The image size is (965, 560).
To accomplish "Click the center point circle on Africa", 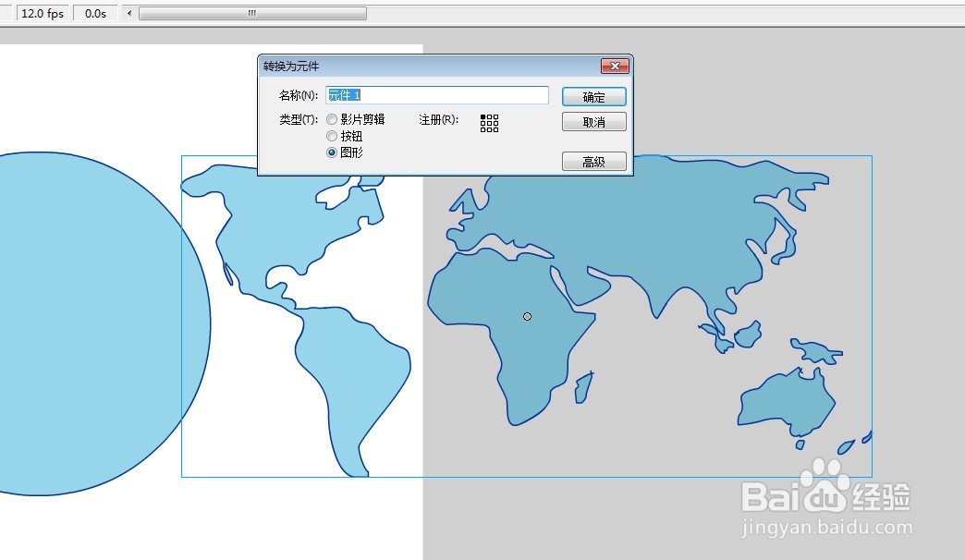I will tap(528, 316).
